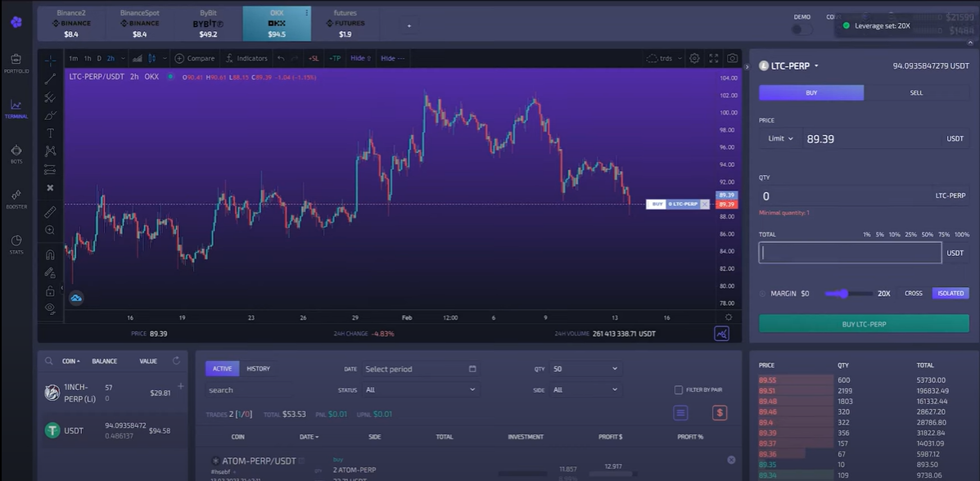Click the BUY LTC-PERP button
This screenshot has width=980, height=481.
pyautogui.click(x=864, y=324)
